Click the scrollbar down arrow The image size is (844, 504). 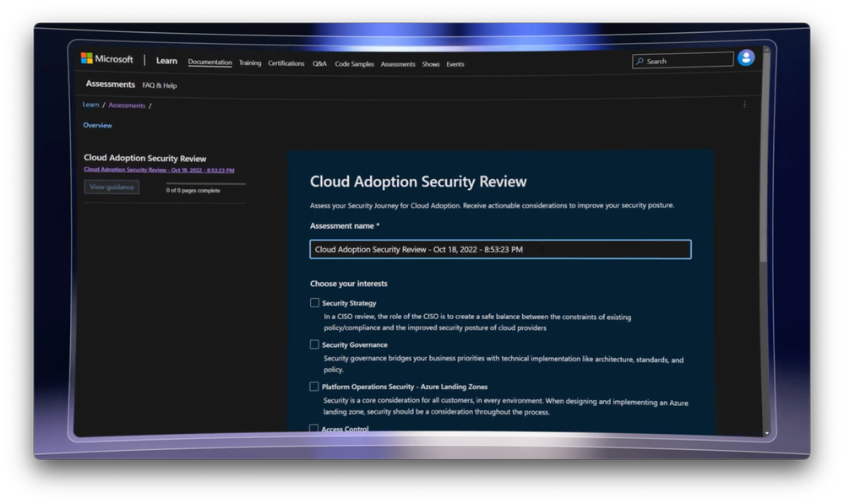(x=766, y=433)
